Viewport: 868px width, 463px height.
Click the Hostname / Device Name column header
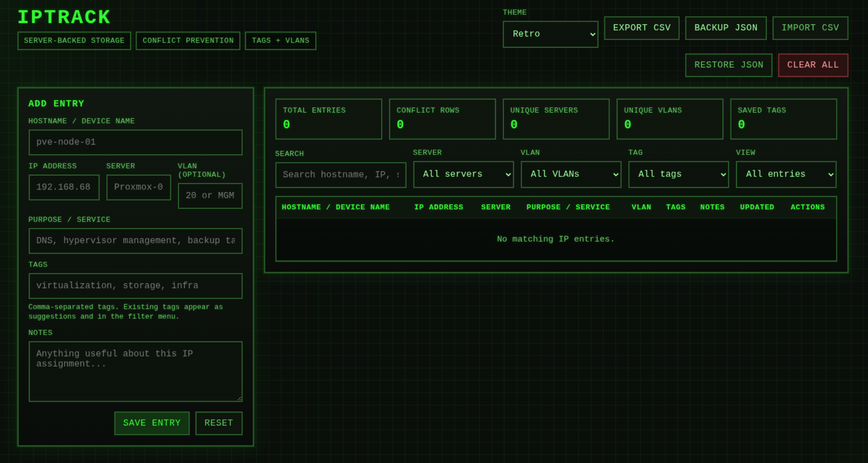point(336,207)
